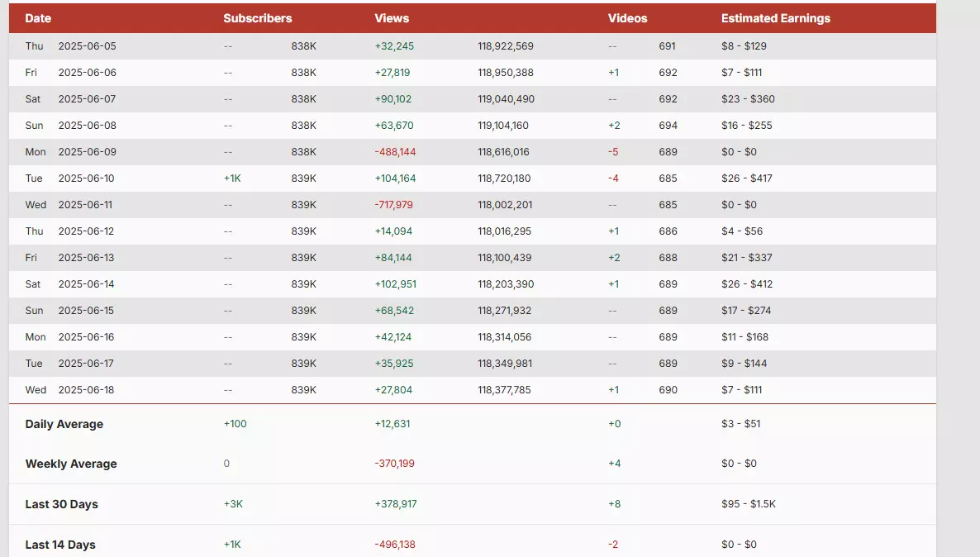The height and width of the screenshot is (557, 980).
Task: Select the date 2025-06-10
Action: 86,179
